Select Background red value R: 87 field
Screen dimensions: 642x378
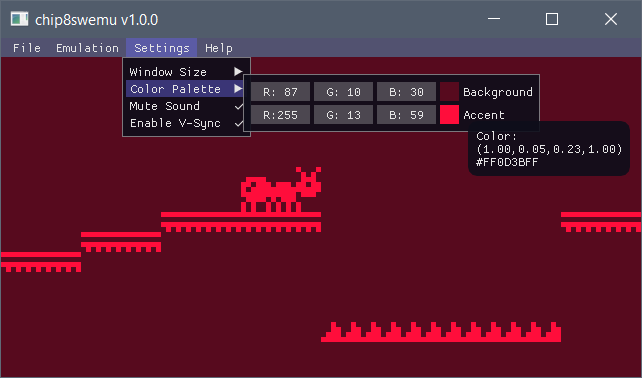(x=280, y=92)
